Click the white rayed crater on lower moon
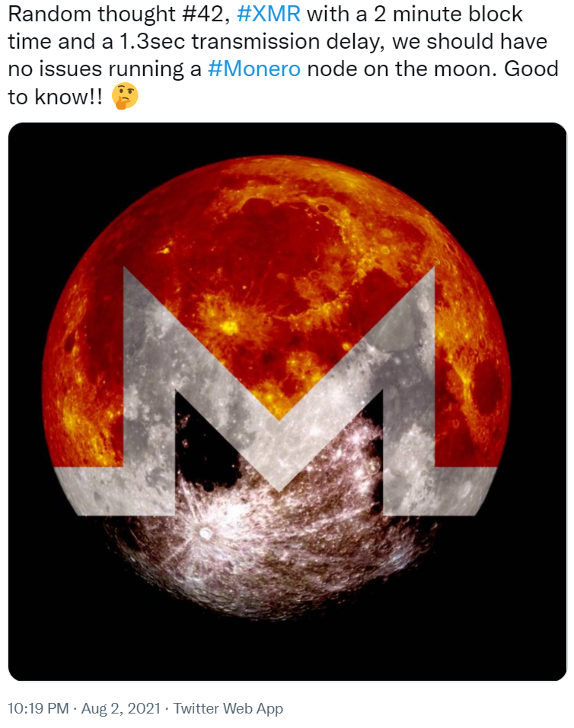Image resolution: width=574 pixels, height=728 pixels. 204,534
